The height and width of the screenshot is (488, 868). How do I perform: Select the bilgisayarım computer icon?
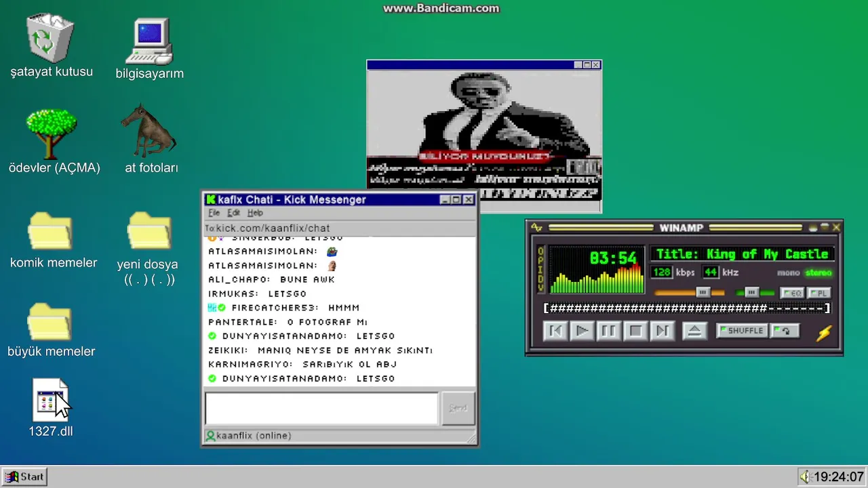point(149,41)
